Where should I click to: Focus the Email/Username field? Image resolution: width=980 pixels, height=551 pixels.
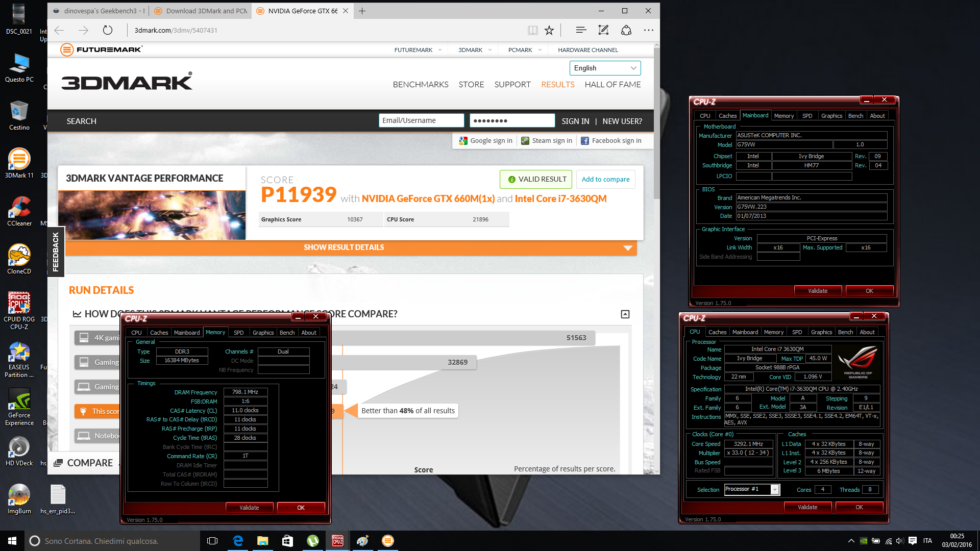421,120
